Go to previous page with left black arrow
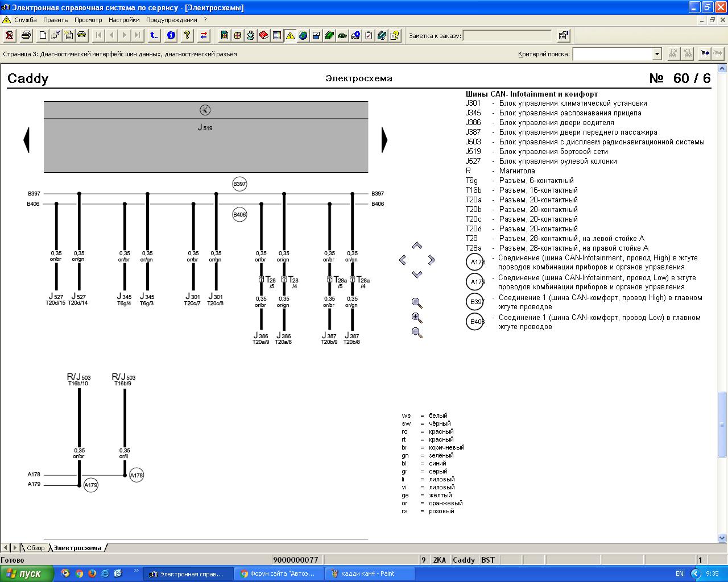The height and width of the screenshot is (582, 728). (x=26, y=139)
